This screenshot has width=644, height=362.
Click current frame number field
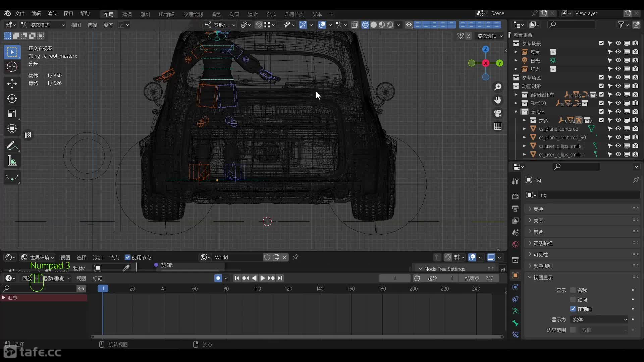point(394,278)
